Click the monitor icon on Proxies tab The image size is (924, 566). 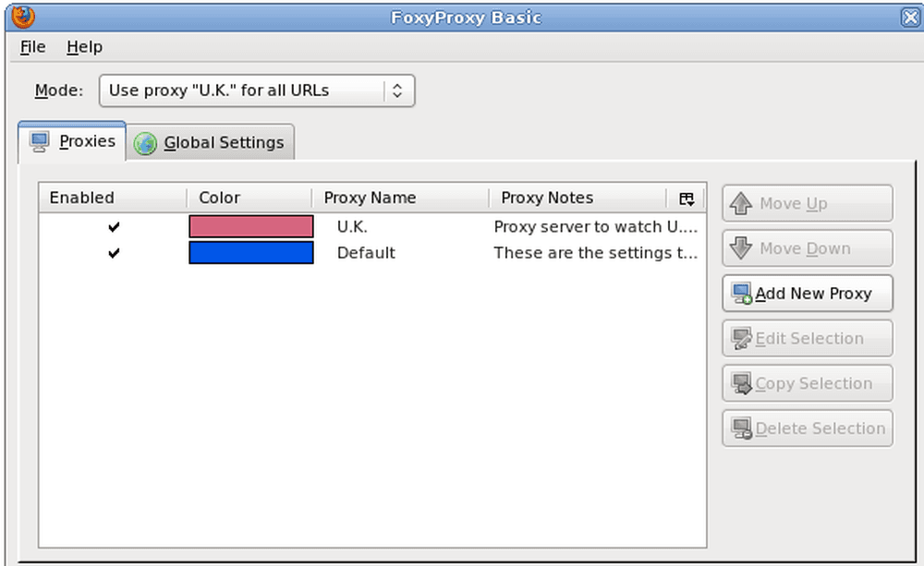point(40,142)
